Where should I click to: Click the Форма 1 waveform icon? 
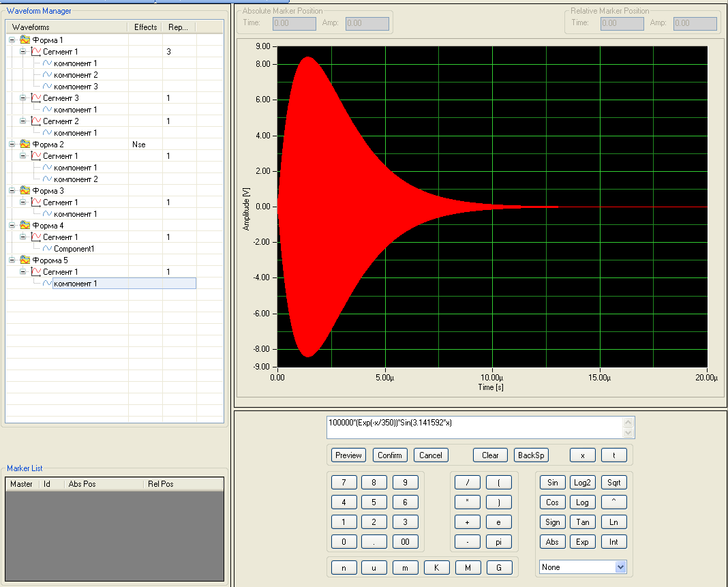[25, 40]
